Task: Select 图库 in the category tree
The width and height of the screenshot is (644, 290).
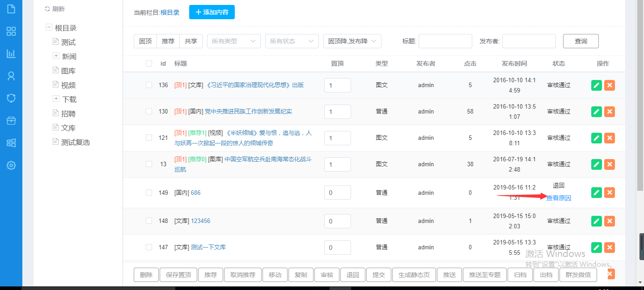Action: click(68, 71)
